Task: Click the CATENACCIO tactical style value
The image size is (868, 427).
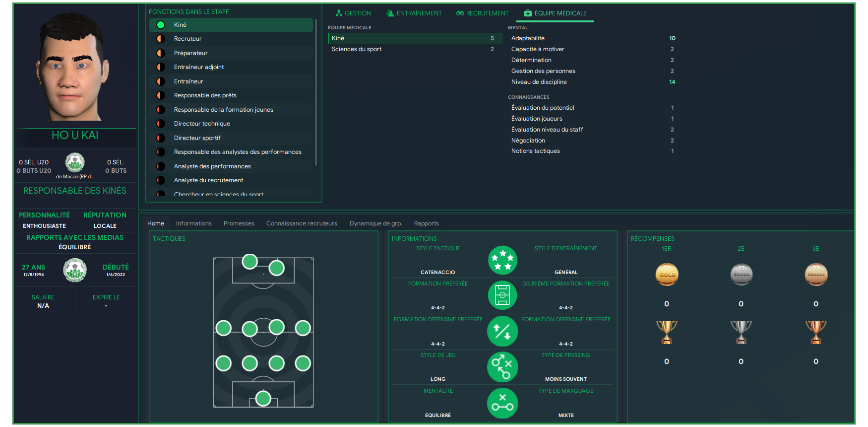Action: point(438,273)
